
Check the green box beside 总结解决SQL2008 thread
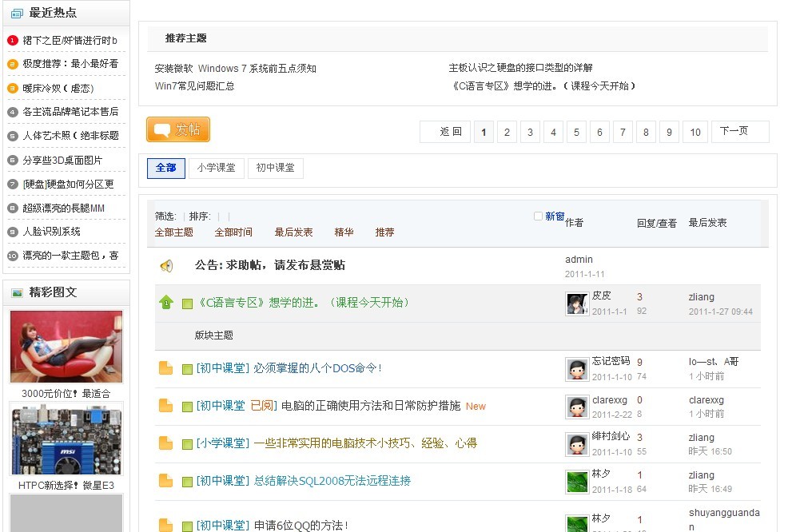pyautogui.click(x=187, y=482)
